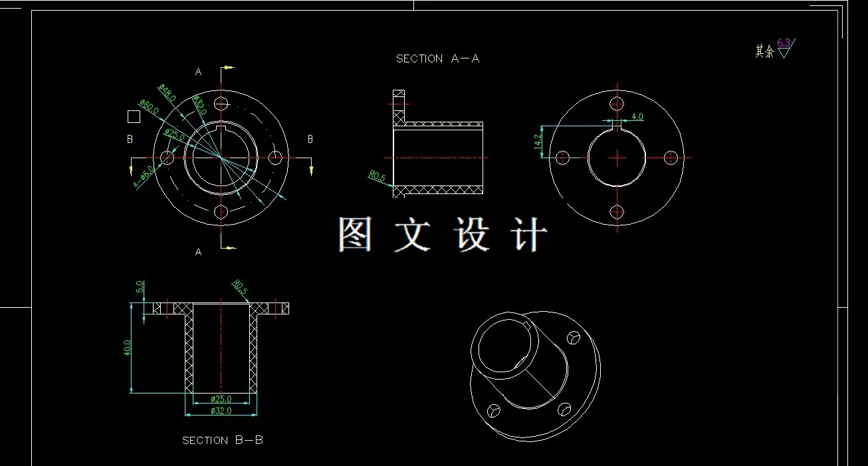Toggle the small square marker near Ø60.0

pos(132,116)
